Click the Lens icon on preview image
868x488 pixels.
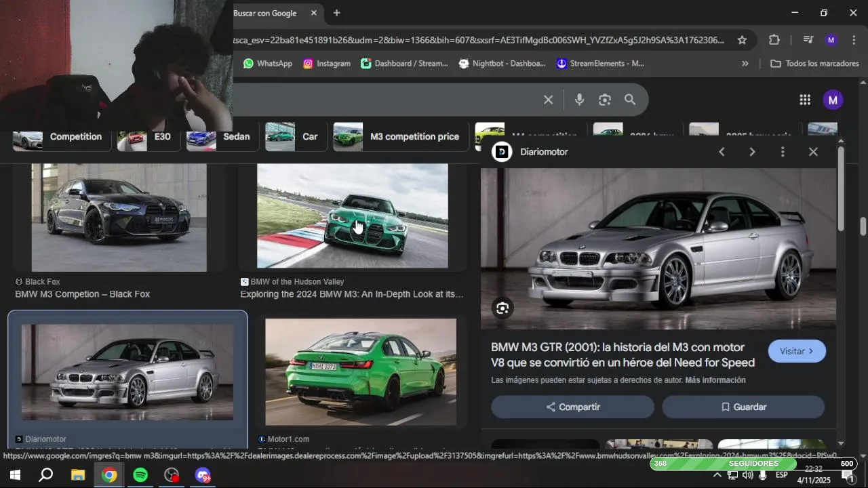(502, 308)
